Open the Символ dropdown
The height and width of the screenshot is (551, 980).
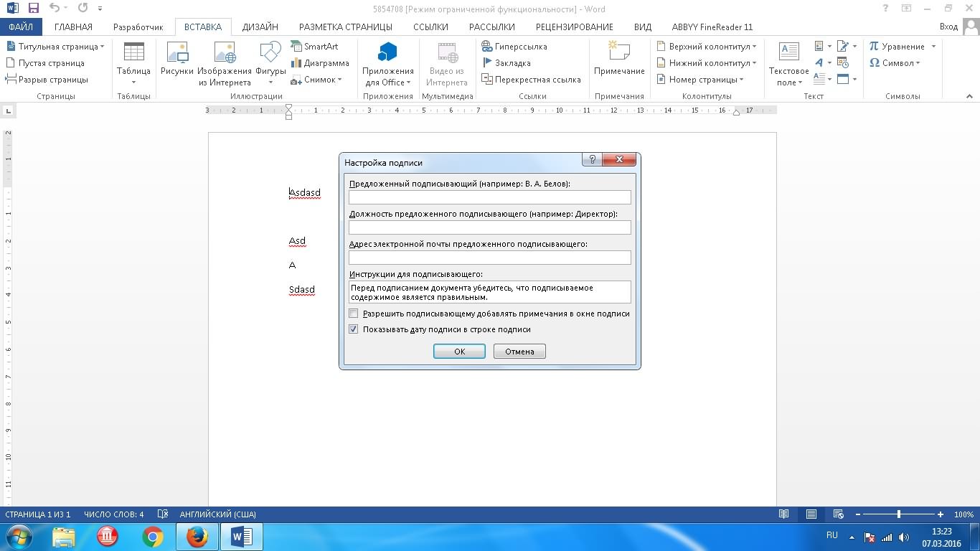[x=894, y=62]
